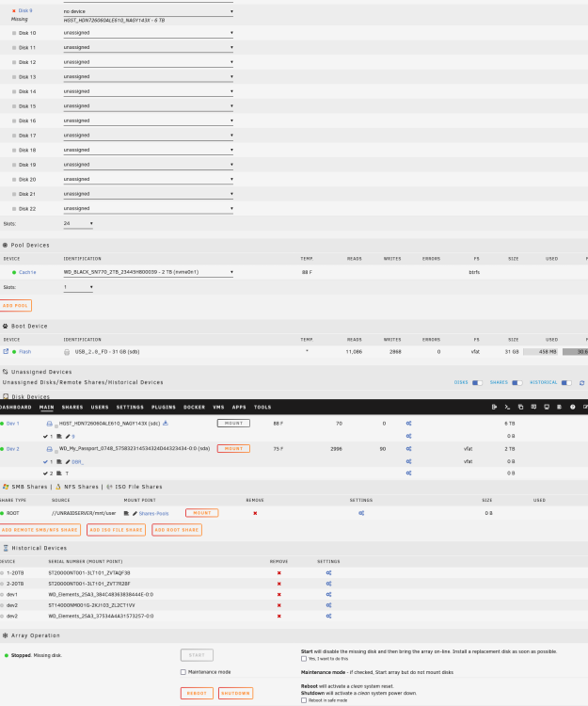The width and height of the screenshot is (588, 706).
Task: Open settings gears for Dev 1 disk
Action: pos(408,424)
